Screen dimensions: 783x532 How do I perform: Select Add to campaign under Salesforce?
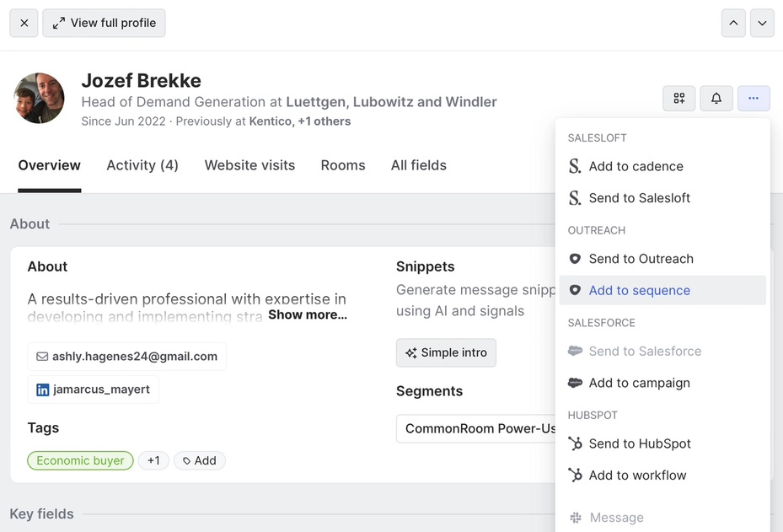662,383
